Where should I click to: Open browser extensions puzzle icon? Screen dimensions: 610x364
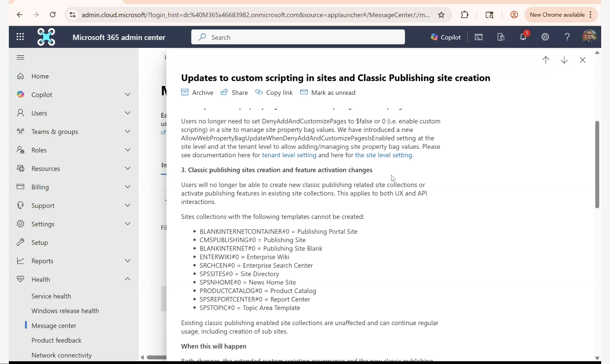(464, 15)
